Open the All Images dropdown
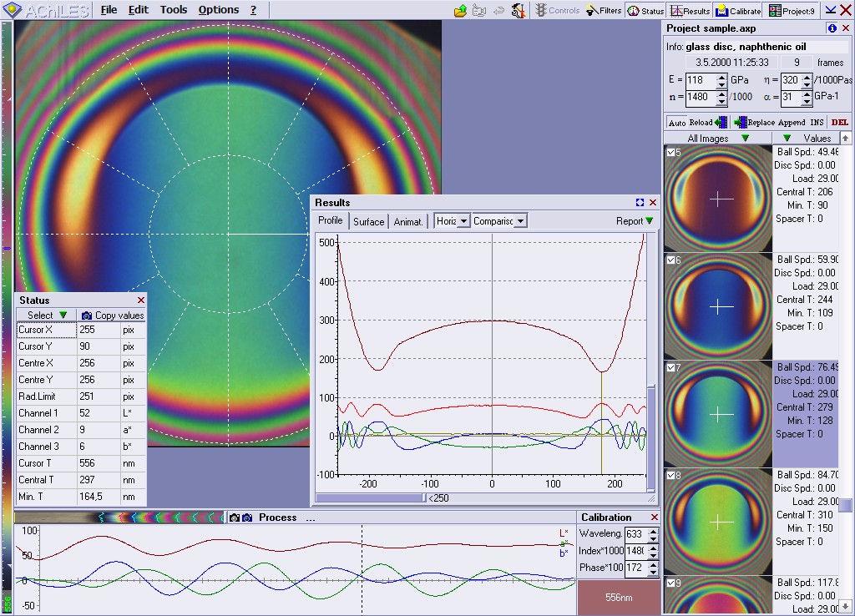 point(718,139)
